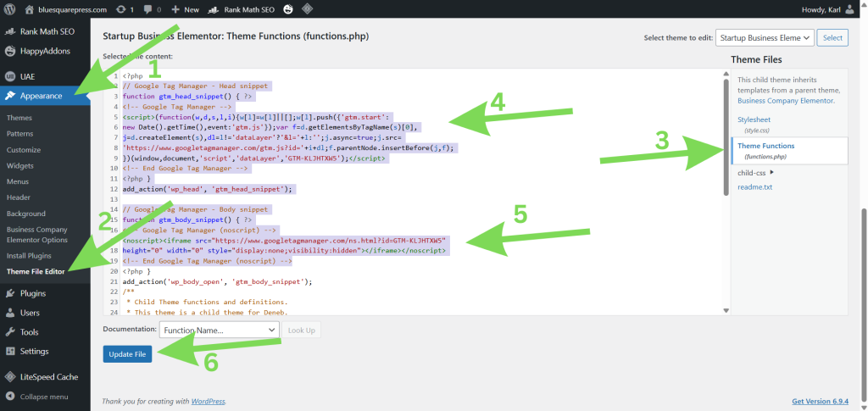The height and width of the screenshot is (411, 868).
Task: Click the HappyAddons smiley icon in admin bar
Action: [287, 9]
